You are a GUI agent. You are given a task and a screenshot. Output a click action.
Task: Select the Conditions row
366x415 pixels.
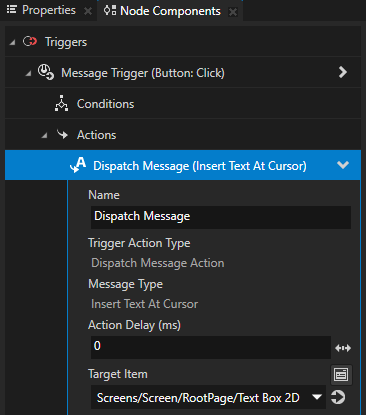(183, 104)
